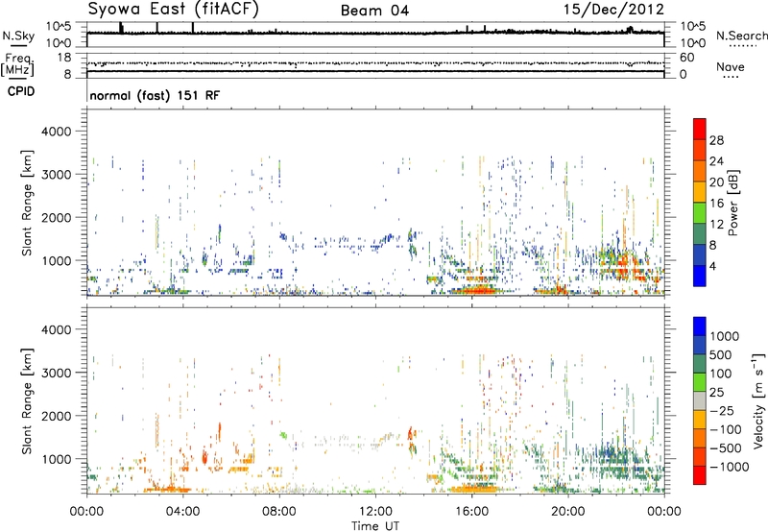Click the "Velocity [m s-1]" colorbar title
768x532 pixels.
[758, 400]
